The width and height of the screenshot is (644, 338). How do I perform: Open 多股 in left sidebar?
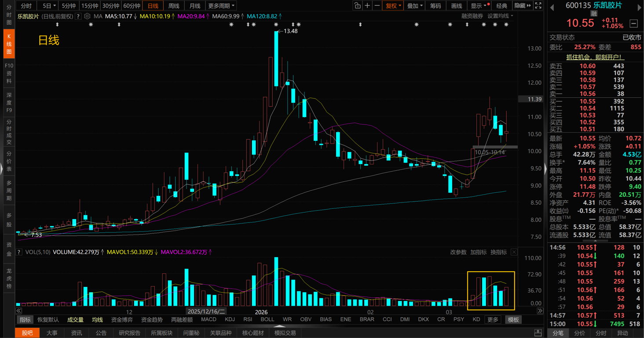pos(9,220)
